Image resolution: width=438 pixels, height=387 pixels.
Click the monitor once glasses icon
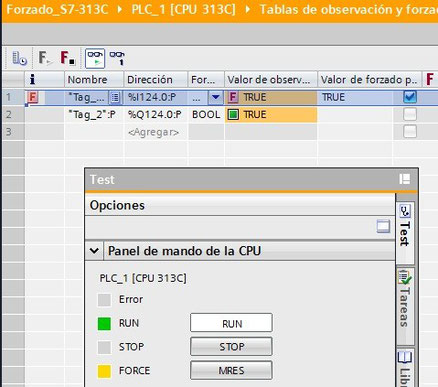tap(117, 58)
